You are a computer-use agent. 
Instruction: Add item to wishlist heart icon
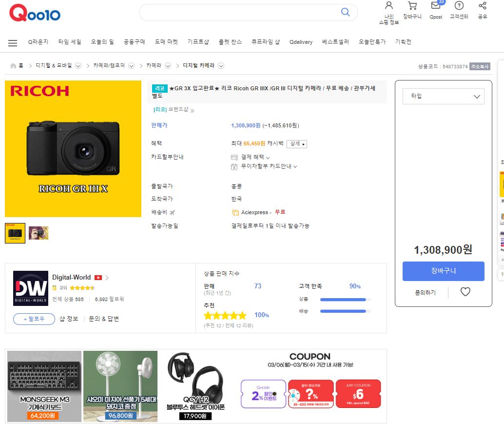pos(465,292)
